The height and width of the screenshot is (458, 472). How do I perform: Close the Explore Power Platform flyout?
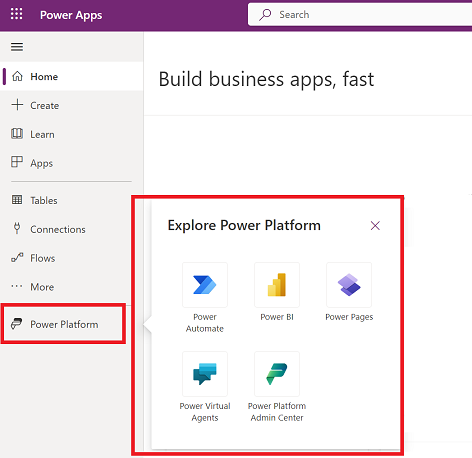[x=375, y=226]
